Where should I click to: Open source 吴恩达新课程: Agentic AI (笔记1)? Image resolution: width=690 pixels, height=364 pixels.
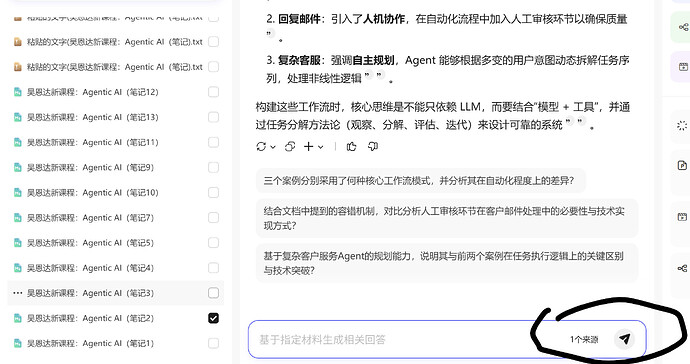click(90, 343)
